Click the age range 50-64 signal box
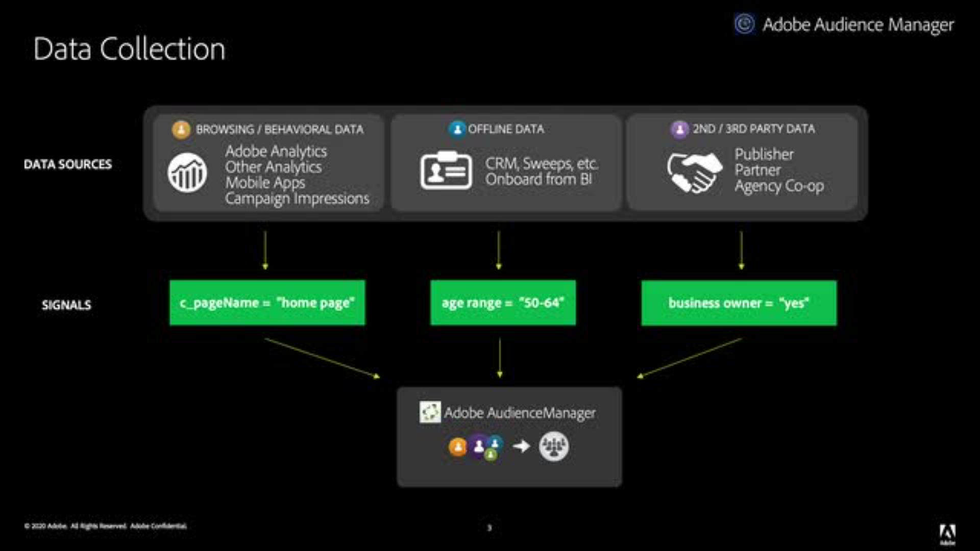The width and height of the screenshot is (980, 551). 503,303
